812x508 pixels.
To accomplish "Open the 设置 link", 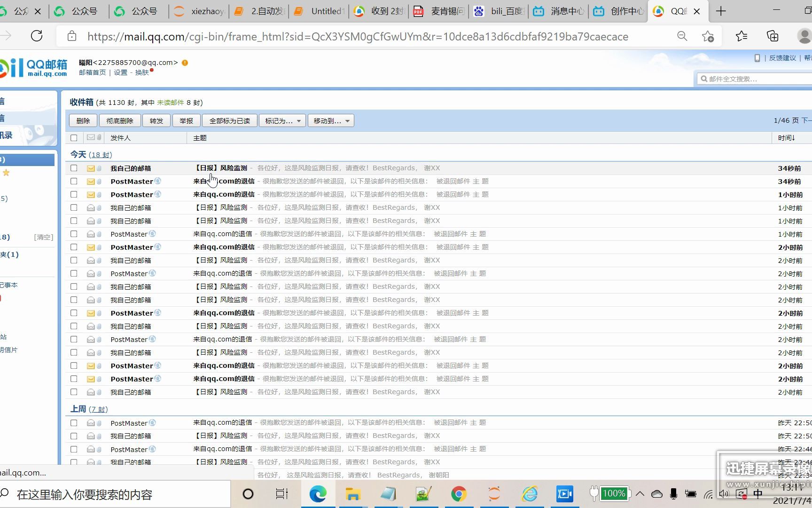I will click(121, 72).
